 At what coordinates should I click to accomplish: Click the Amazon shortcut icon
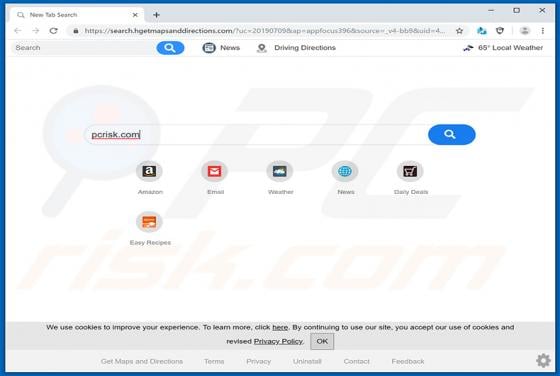[x=149, y=171]
